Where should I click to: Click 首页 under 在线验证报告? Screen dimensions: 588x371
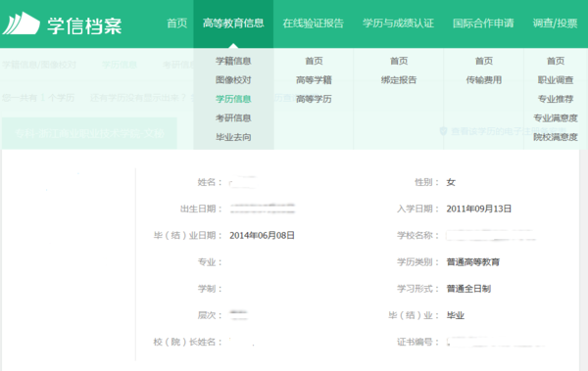[314, 61]
